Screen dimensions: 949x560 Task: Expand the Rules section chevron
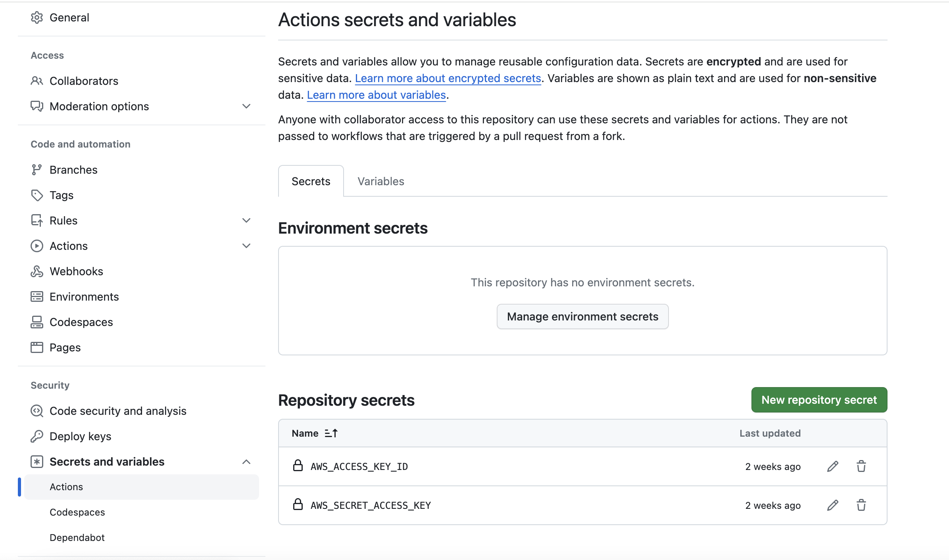[x=246, y=221]
